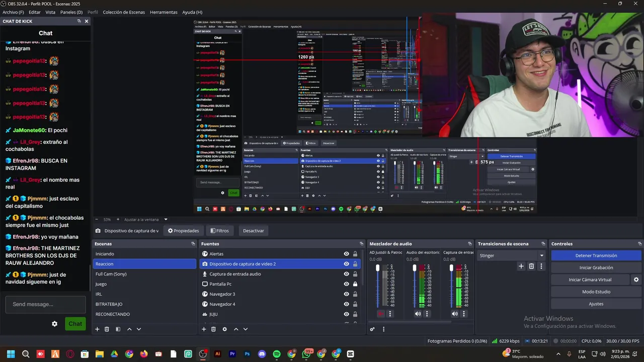Click the Windows Start button
Image resolution: width=644 pixels, height=362 pixels.
11,354
